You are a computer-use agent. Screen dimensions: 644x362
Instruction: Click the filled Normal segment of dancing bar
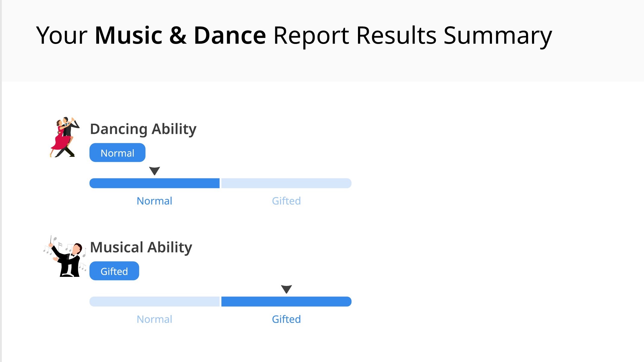[154, 183]
